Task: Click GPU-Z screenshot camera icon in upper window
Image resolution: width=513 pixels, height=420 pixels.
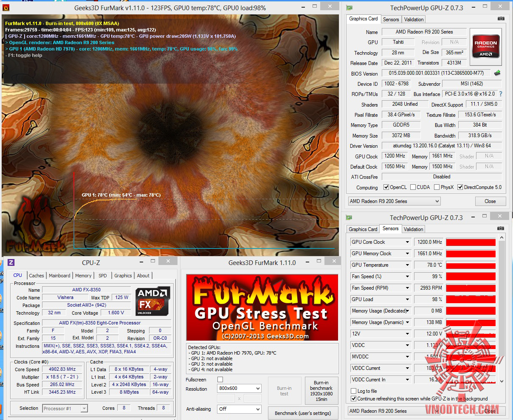Action: tap(501, 19)
